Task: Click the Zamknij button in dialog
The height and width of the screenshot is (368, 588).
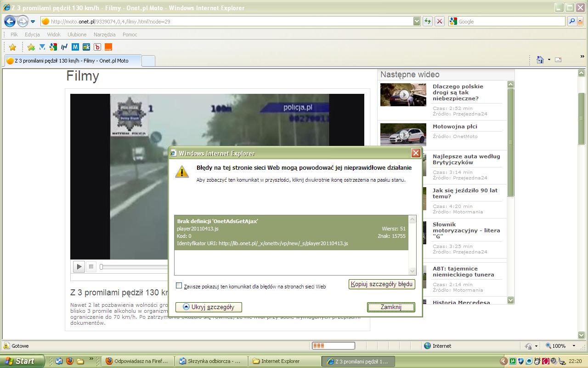Action: 391,307
